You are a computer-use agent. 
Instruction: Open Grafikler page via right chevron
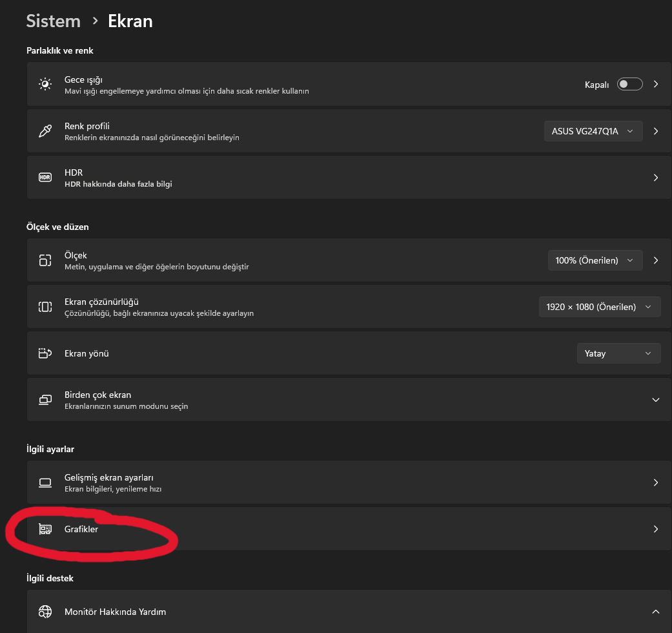coord(655,529)
